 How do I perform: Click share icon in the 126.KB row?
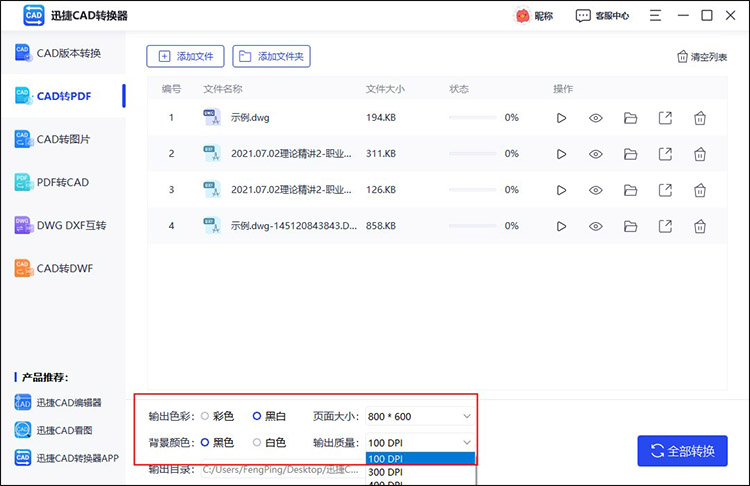coord(665,190)
